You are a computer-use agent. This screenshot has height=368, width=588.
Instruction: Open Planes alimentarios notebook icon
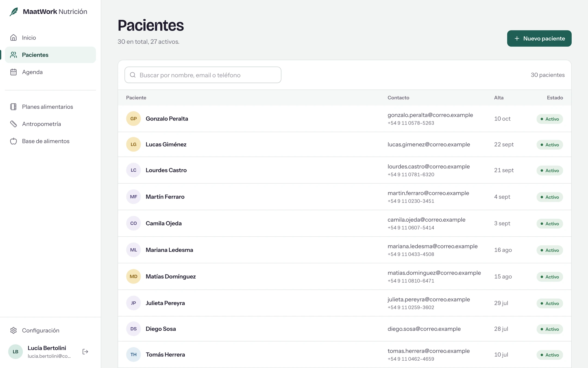pyautogui.click(x=13, y=107)
